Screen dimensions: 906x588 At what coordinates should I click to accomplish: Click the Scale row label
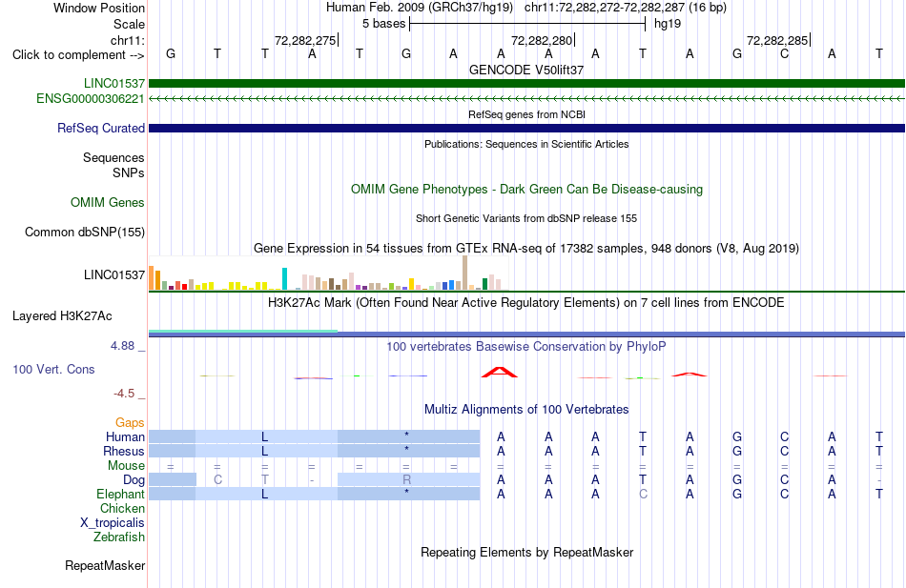129,24
